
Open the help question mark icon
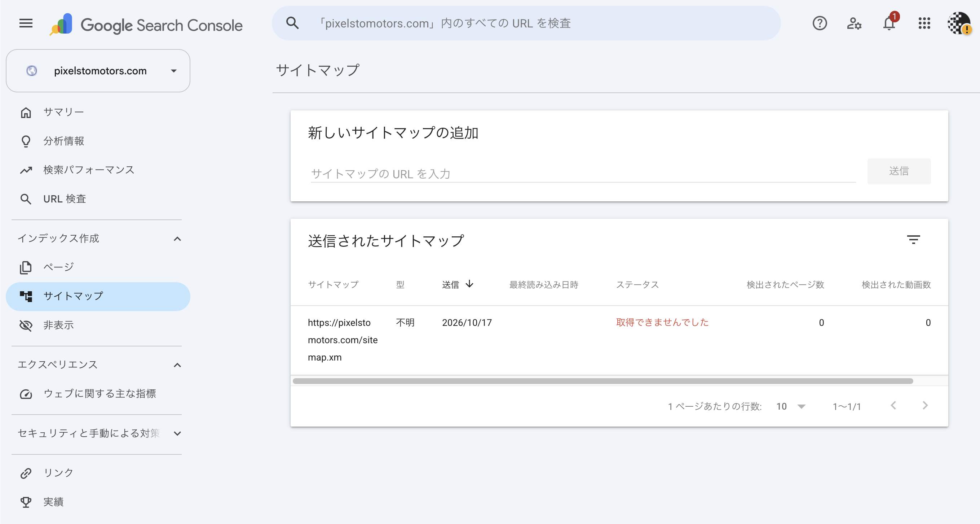pos(820,23)
